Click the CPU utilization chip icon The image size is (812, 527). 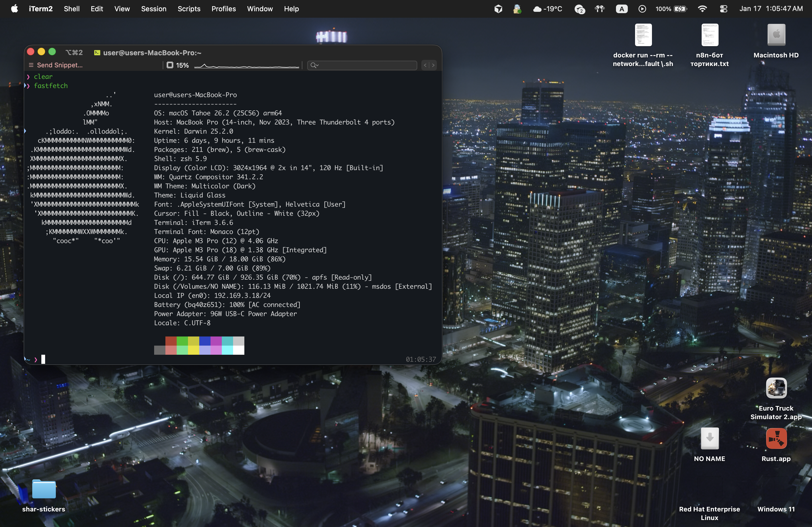[x=170, y=65]
